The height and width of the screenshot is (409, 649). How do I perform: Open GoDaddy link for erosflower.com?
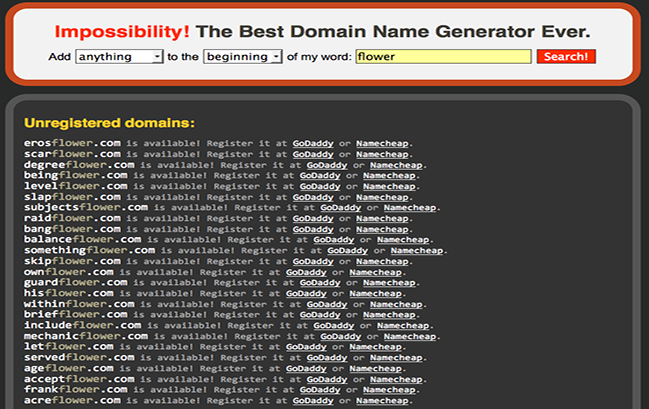(313, 144)
